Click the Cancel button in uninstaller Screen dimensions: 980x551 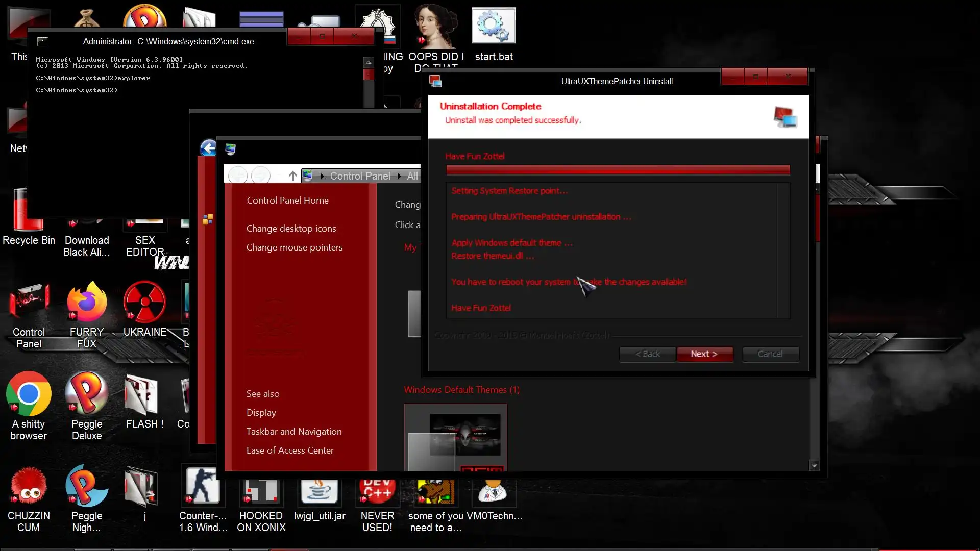click(770, 354)
